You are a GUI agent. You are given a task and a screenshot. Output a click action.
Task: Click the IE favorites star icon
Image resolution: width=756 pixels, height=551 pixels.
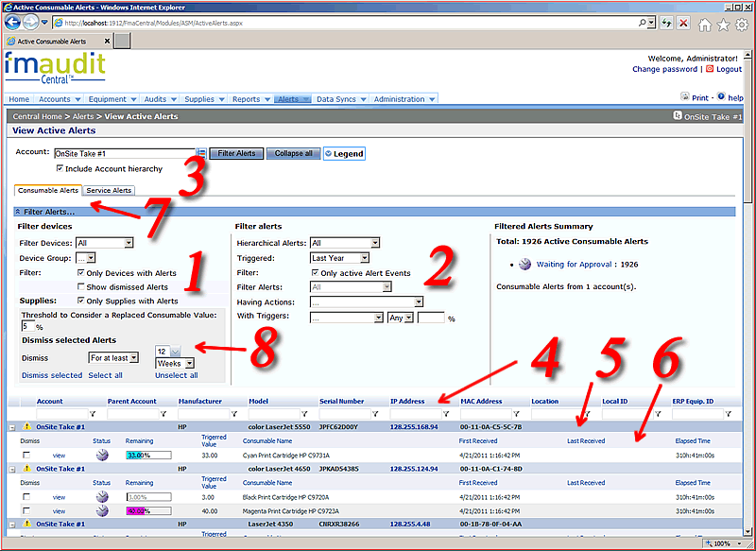[x=725, y=25]
